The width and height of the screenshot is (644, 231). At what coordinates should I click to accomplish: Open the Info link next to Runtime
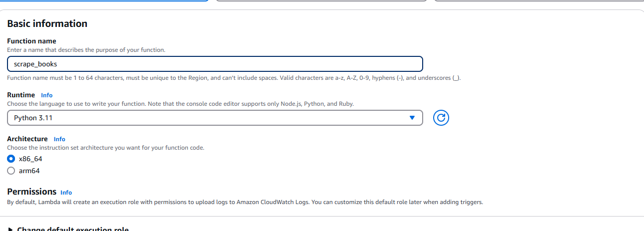(x=46, y=95)
